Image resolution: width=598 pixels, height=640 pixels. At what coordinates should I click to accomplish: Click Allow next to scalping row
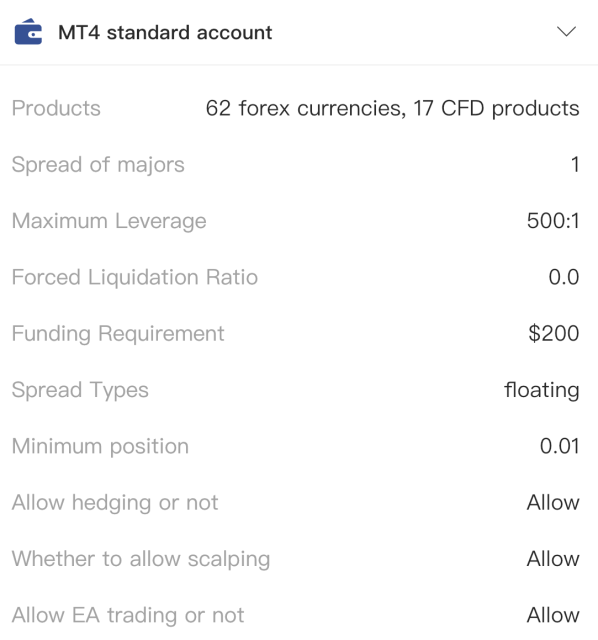[x=553, y=559]
